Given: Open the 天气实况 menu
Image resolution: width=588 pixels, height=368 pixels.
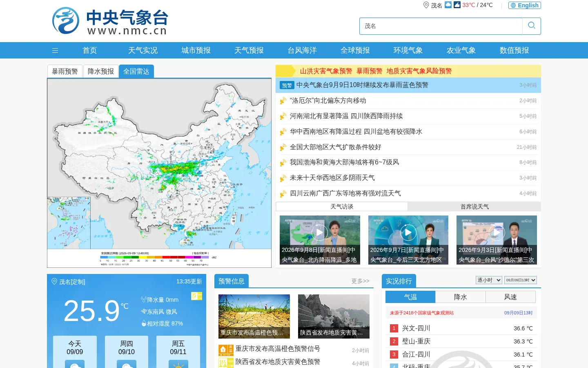Looking at the screenshot, I should (x=143, y=50).
